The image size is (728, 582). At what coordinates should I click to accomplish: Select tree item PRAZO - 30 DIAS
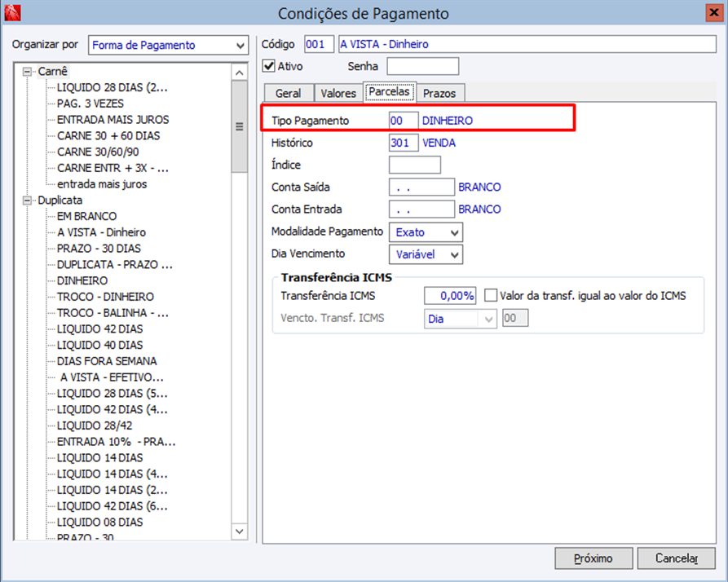(x=99, y=249)
